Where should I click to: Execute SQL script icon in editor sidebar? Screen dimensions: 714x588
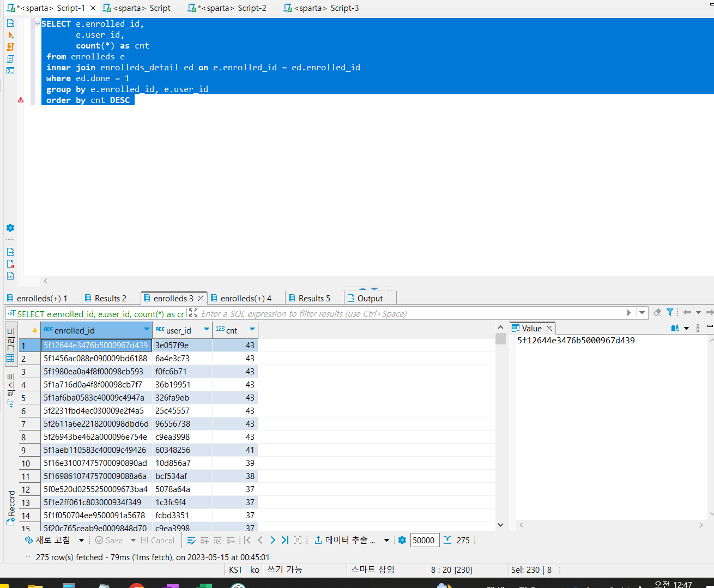10,47
